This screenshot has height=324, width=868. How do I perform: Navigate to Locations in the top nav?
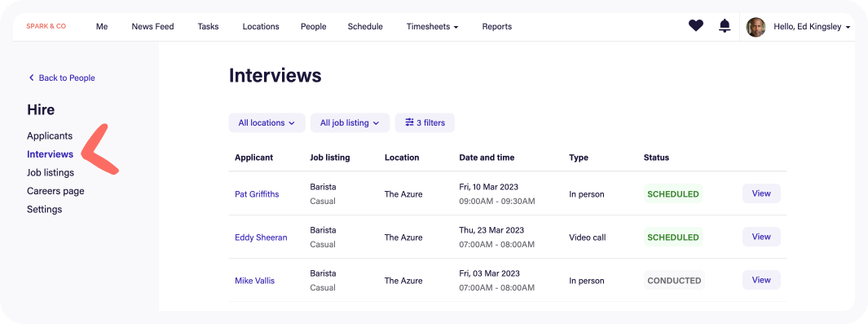pos(261,27)
